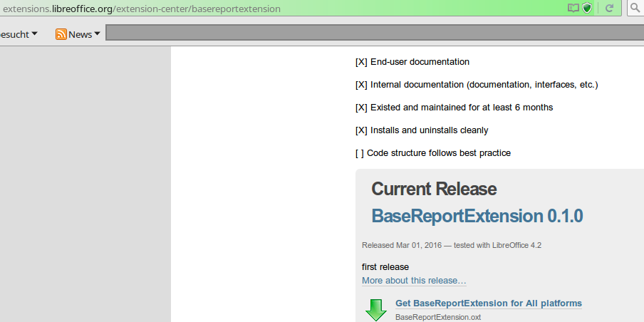Click the gray bookmarks toolbar blank area
This screenshot has height=322, width=644.
pyautogui.click(x=370, y=33)
